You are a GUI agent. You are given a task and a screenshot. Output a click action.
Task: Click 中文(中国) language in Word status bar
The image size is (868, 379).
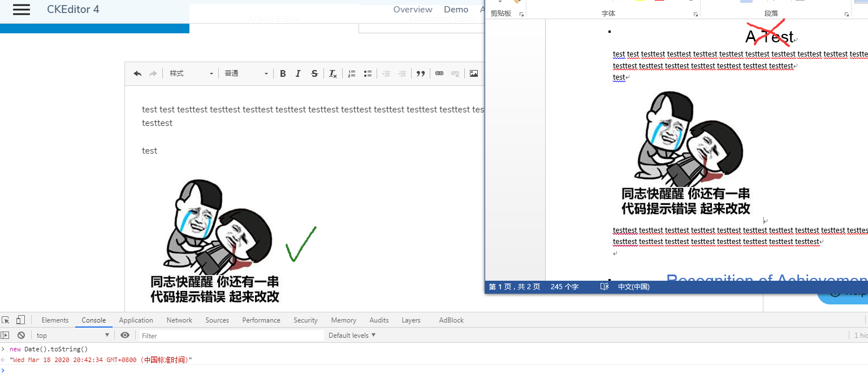(x=633, y=287)
